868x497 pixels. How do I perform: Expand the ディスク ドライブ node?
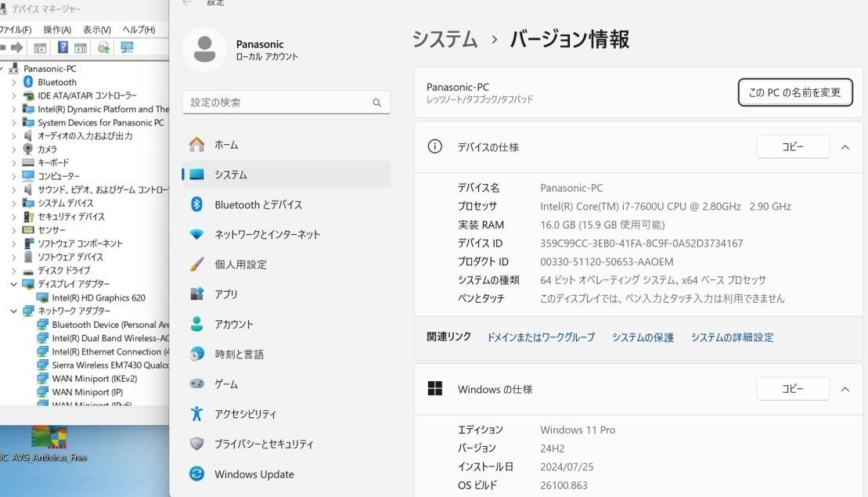pos(14,271)
